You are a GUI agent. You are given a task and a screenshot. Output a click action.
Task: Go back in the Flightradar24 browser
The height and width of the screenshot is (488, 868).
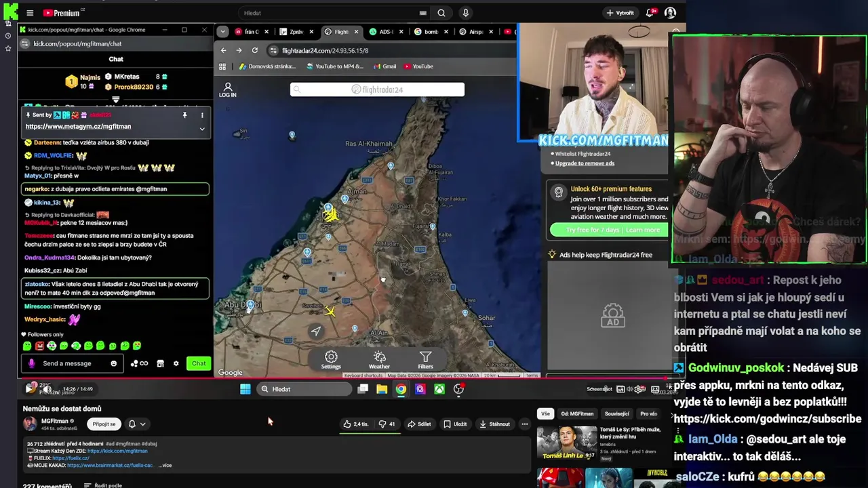pyautogui.click(x=224, y=50)
